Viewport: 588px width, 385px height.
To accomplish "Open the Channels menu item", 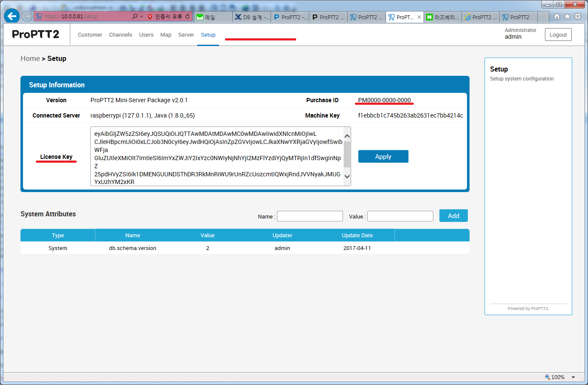I will [x=121, y=35].
